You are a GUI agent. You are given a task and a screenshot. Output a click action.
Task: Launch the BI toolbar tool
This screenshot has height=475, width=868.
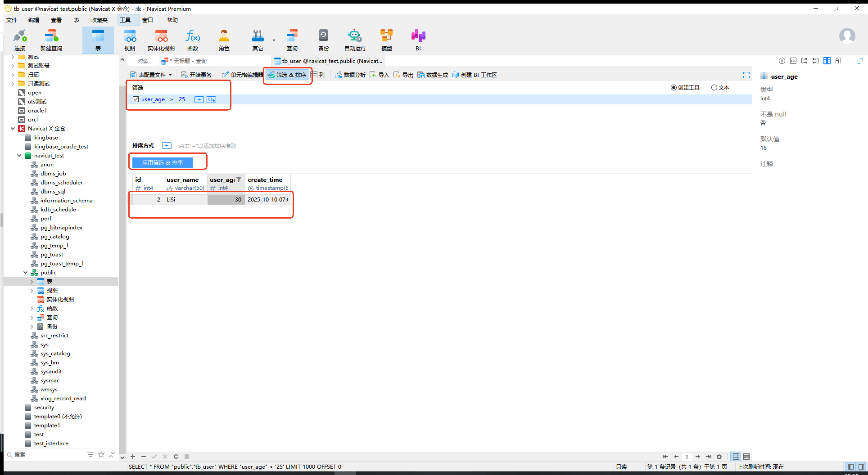[x=418, y=40]
